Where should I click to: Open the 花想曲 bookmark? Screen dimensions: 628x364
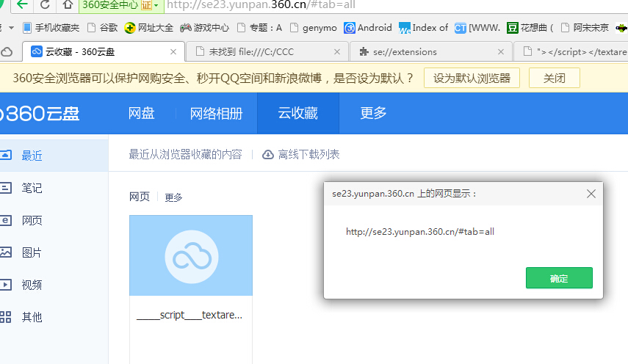pos(530,28)
